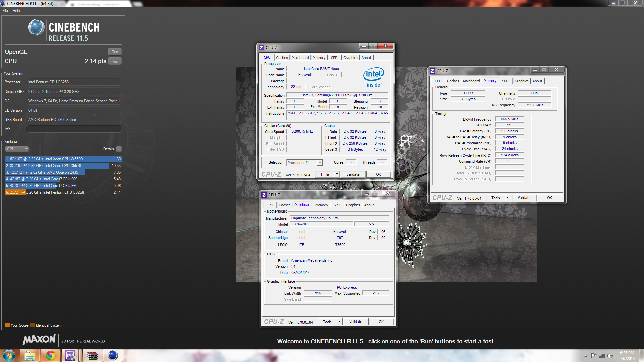Viewport: 644px width, 362px height.
Task: Click the panel divider grip handle
Action: [128, 181]
